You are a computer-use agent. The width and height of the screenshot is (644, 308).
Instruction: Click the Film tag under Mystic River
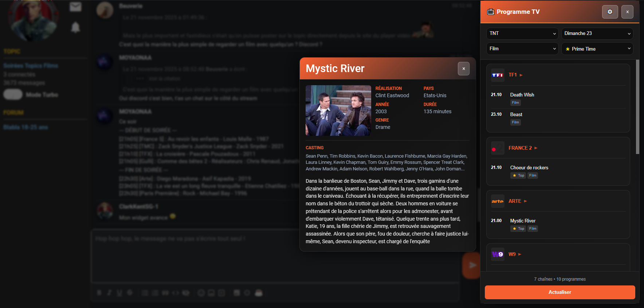pos(533,229)
